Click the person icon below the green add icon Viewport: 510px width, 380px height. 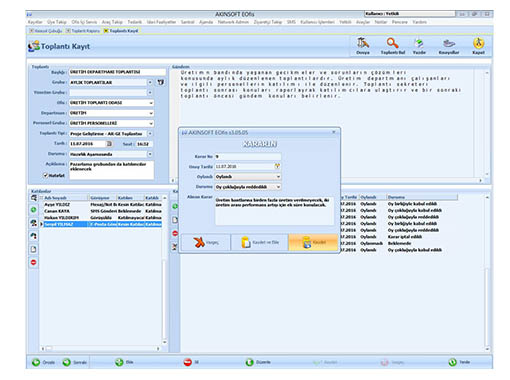pyautogui.click(x=33, y=223)
